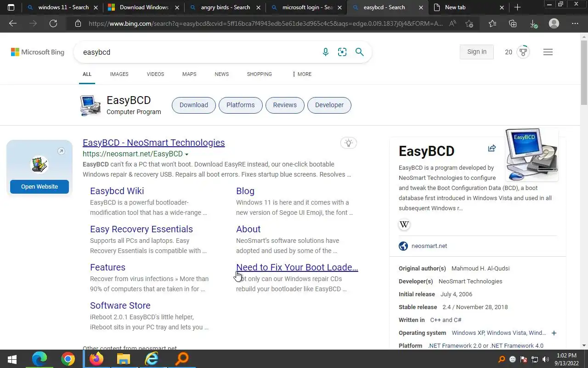Open Windows Start menu

[12, 359]
